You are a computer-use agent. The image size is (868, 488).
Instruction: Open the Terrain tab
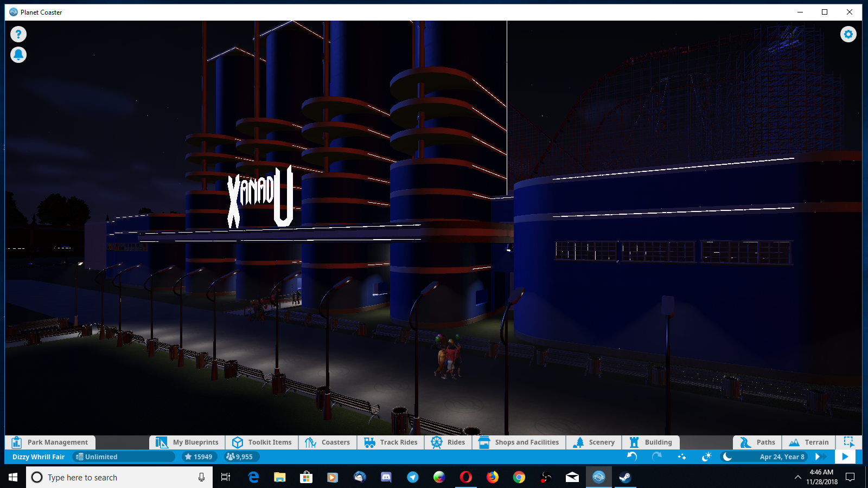point(809,442)
